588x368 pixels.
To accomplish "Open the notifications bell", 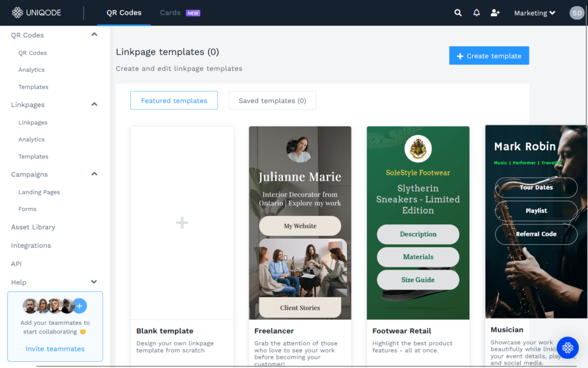I will coord(476,12).
